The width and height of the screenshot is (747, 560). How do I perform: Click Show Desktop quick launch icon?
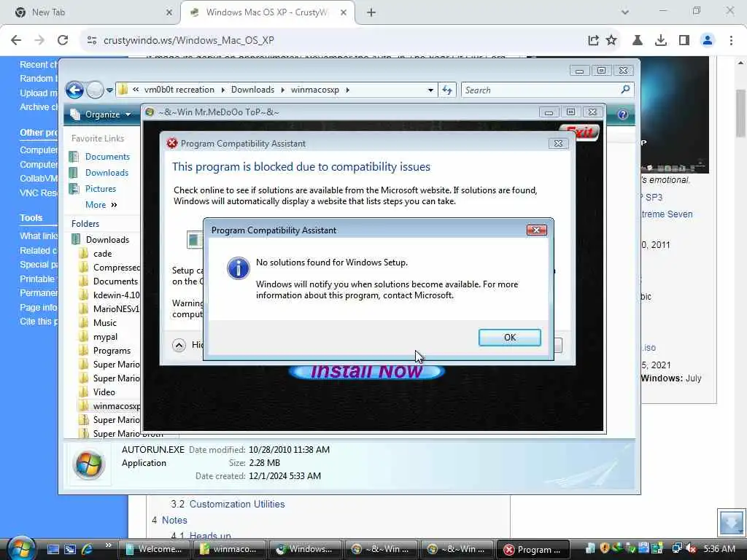click(53, 549)
